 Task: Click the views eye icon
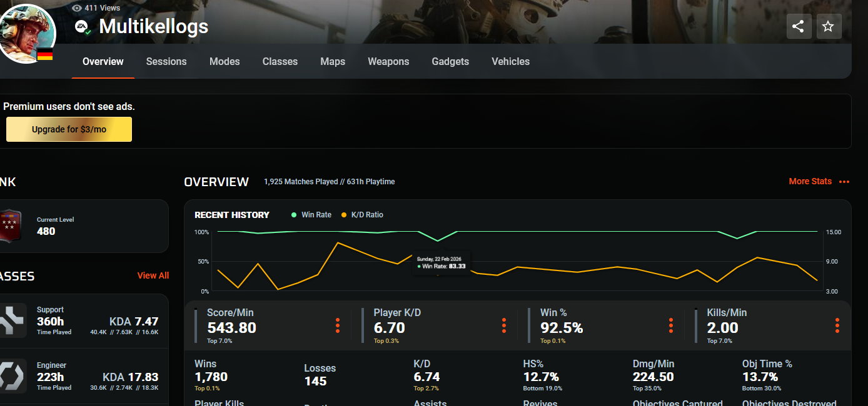tap(77, 8)
